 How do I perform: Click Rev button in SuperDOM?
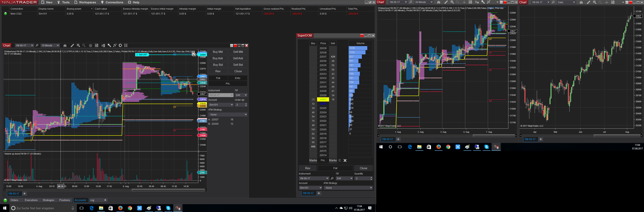[307, 168]
